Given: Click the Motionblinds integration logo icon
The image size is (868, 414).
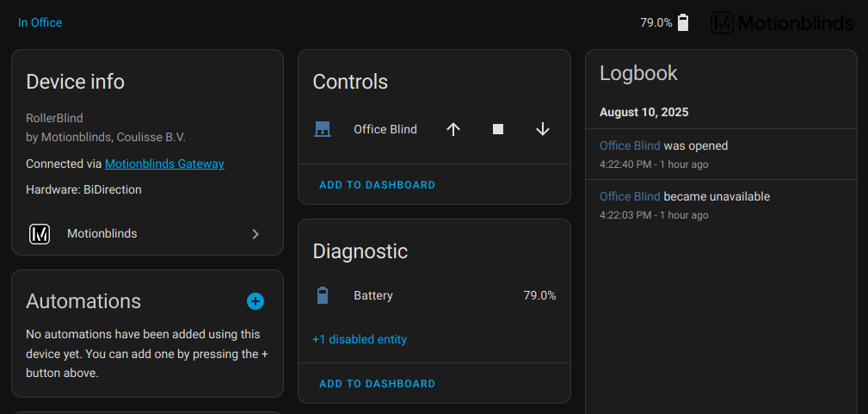Looking at the screenshot, I should (40, 234).
